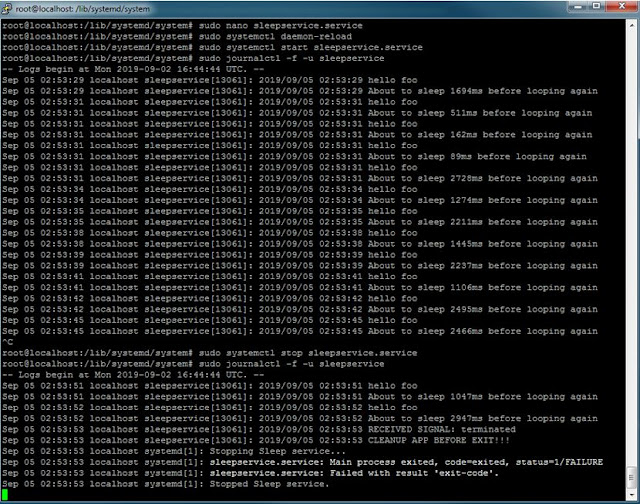Click the '02:53:42 hello foo' log line

coord(210,298)
